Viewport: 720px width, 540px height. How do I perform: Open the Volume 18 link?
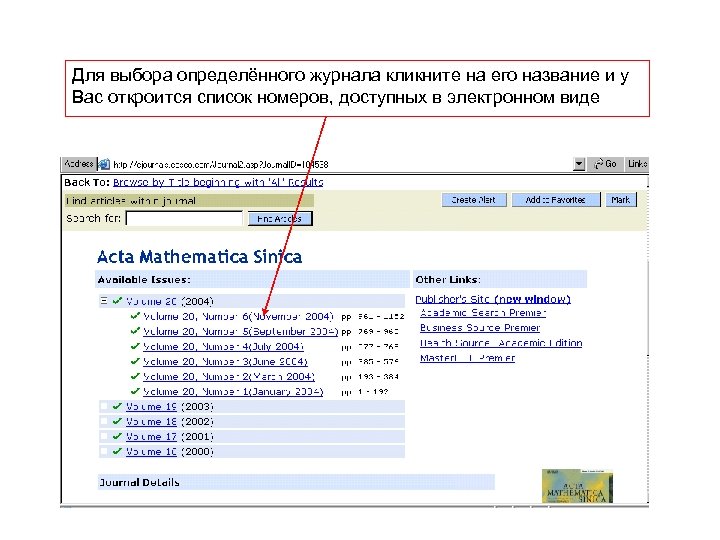[x=151, y=422]
